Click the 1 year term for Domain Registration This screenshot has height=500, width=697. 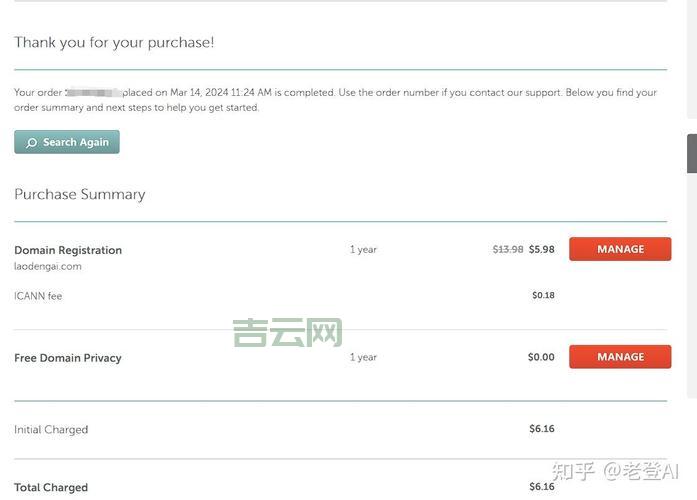363,250
